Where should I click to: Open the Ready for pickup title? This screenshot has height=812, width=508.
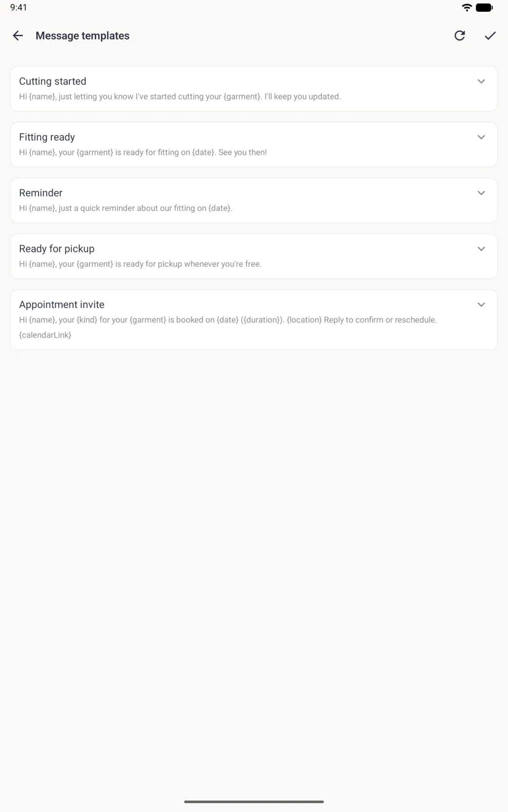tap(57, 249)
